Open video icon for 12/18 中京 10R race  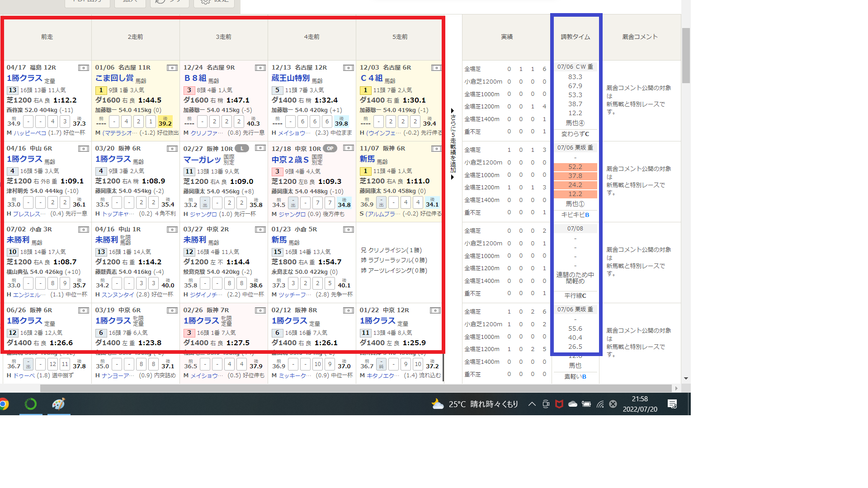(348, 148)
